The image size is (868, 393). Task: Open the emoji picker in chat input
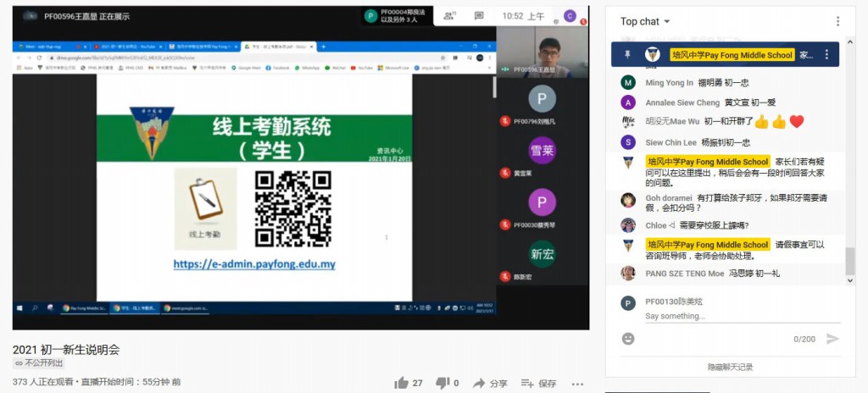tap(628, 339)
